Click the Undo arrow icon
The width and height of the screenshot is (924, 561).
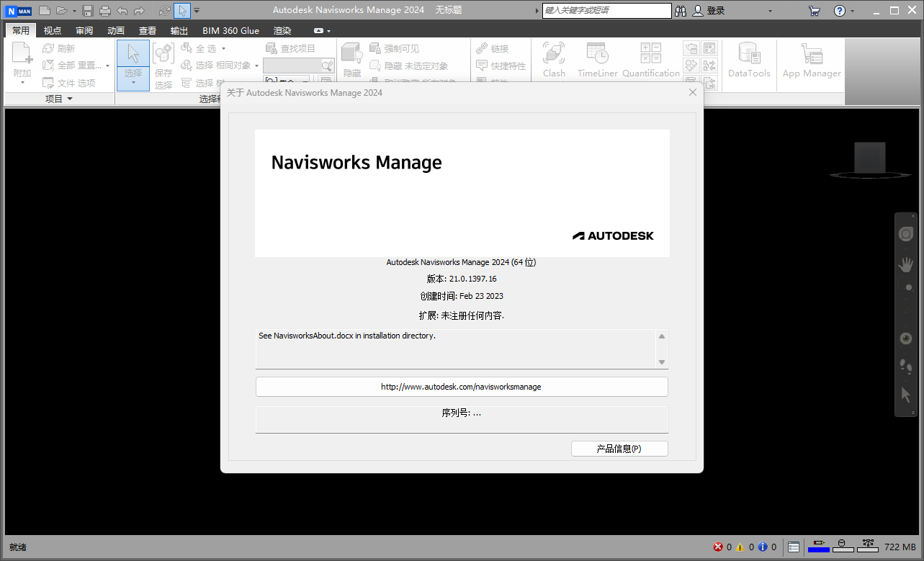[122, 11]
